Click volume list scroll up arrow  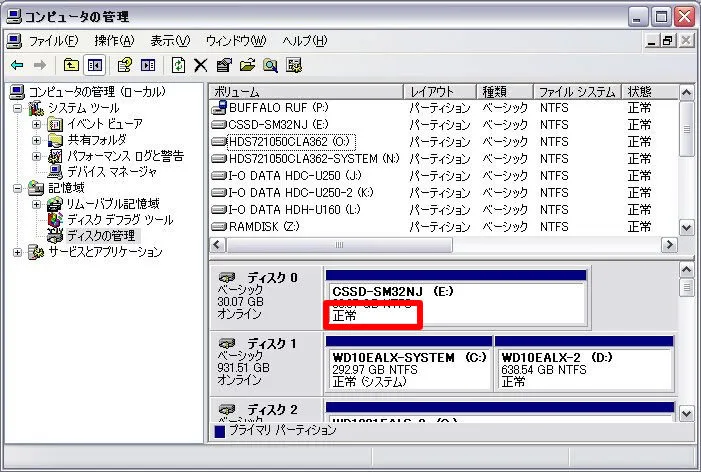[x=687, y=93]
